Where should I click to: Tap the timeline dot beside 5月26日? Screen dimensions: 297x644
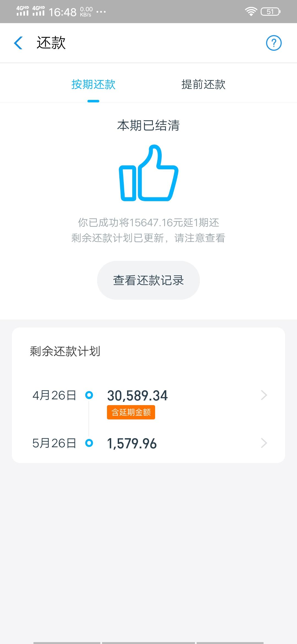point(89,443)
